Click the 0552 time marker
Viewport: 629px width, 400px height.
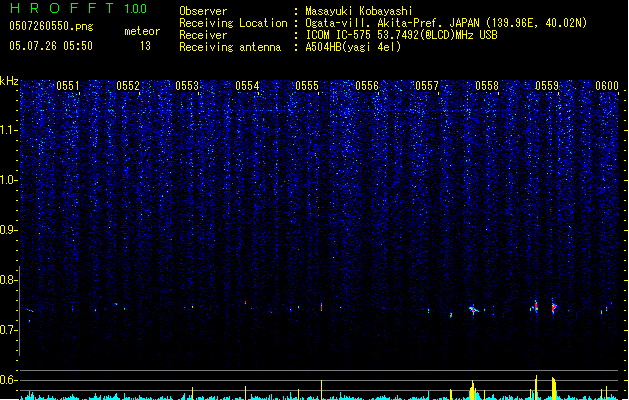click(x=128, y=86)
